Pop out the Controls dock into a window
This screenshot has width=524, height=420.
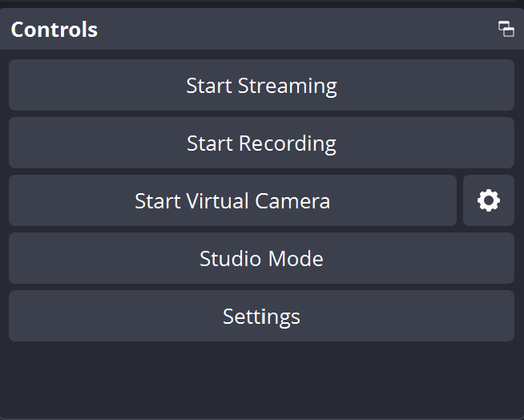[506, 29]
